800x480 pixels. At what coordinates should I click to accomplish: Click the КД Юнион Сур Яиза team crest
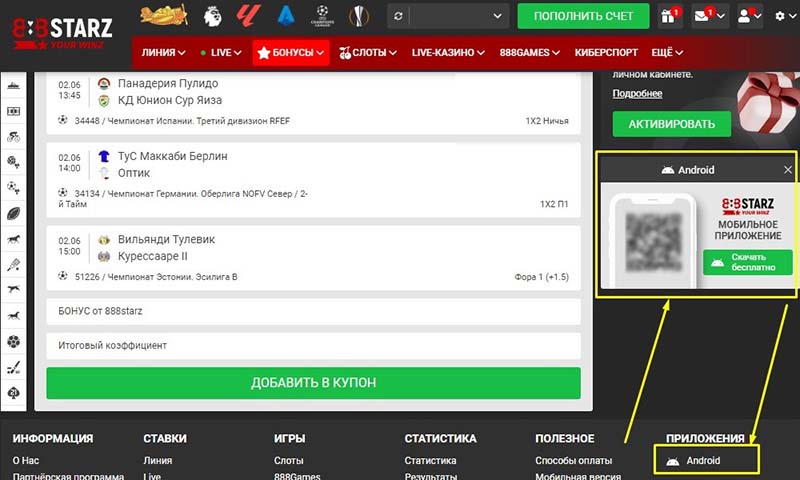[104, 100]
